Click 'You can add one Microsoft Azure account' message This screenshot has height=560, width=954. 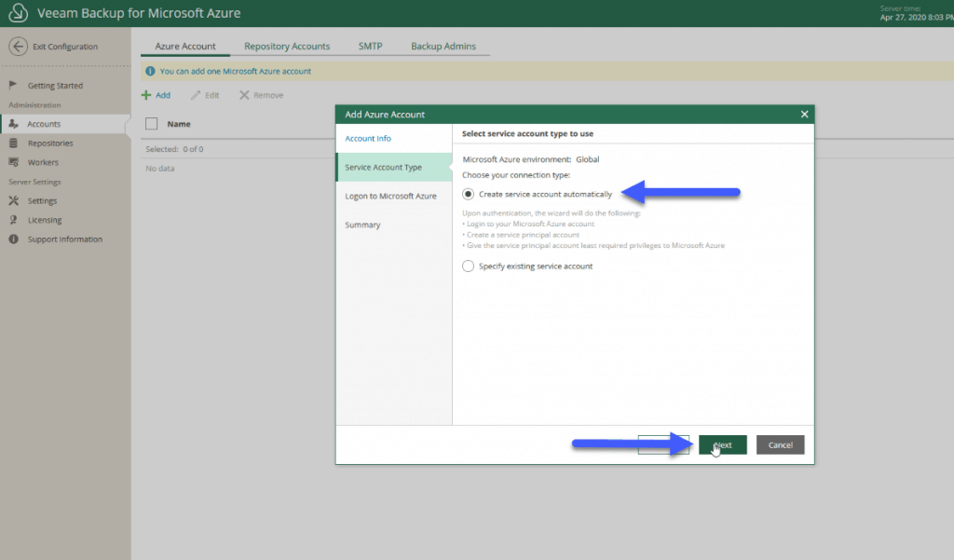tap(236, 71)
